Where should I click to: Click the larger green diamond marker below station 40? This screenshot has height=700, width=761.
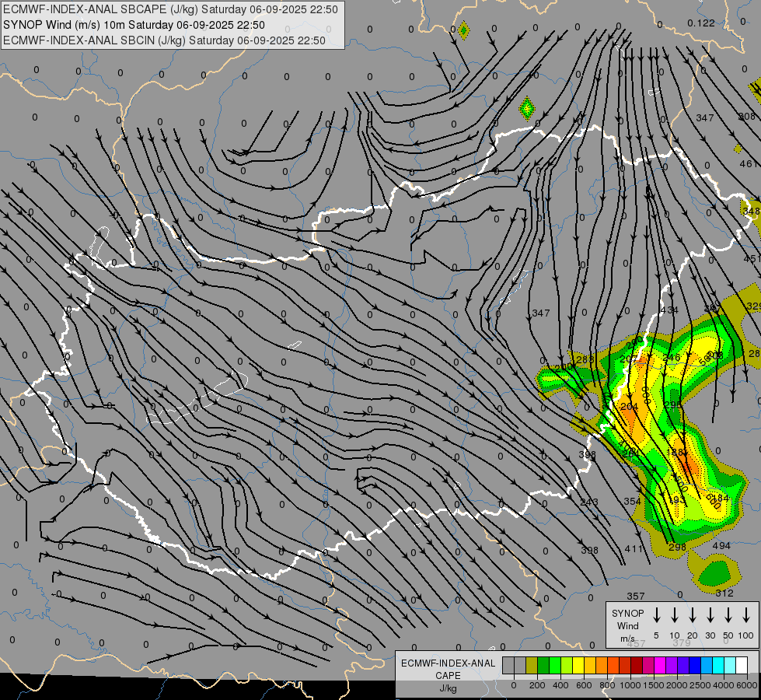tap(527, 108)
